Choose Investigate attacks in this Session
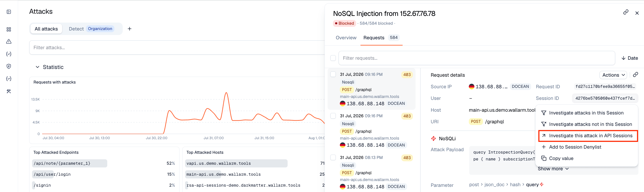This screenshot has height=192, width=644. [586, 113]
